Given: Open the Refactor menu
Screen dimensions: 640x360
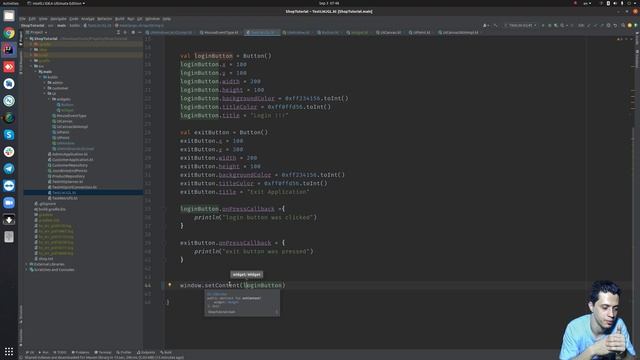Looking at the screenshot, I should (104, 19).
